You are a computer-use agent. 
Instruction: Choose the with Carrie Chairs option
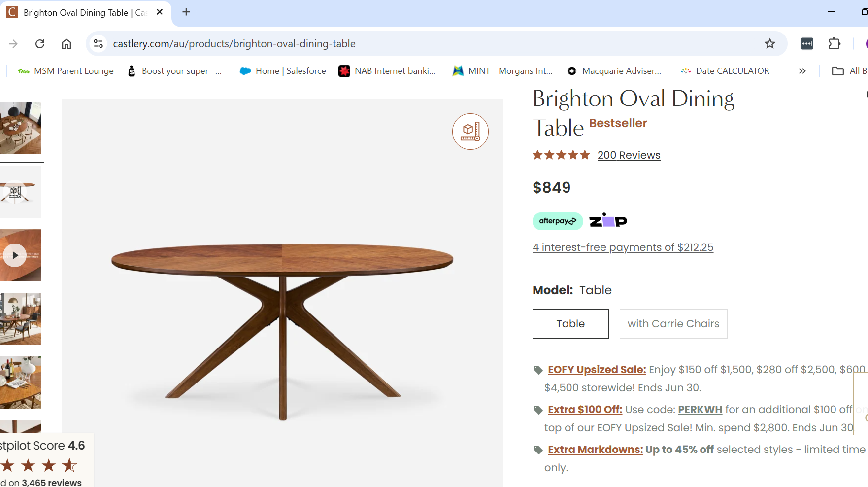tap(673, 324)
